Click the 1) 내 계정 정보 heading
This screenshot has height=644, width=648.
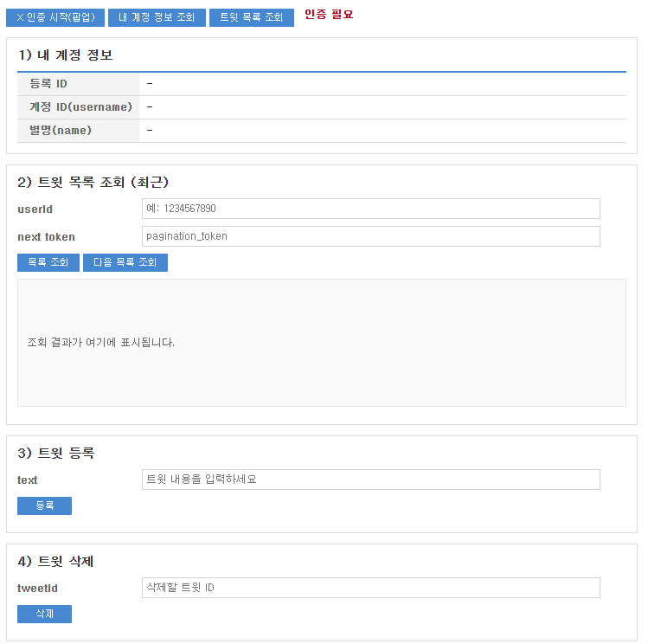tap(66, 55)
